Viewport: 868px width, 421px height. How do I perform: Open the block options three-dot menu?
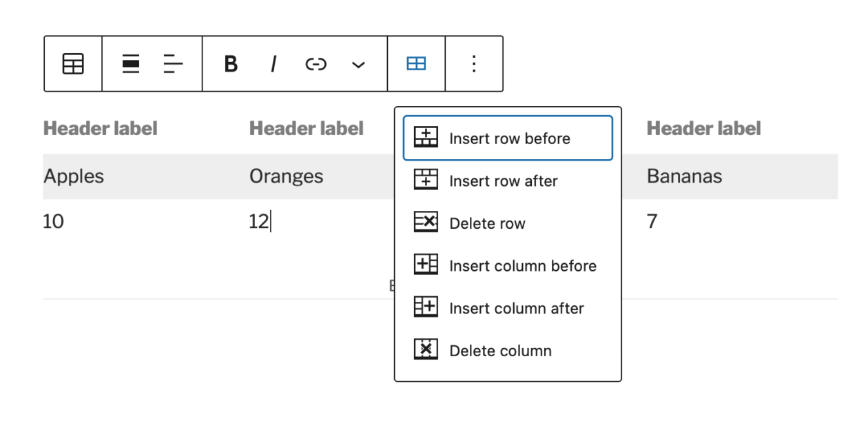point(474,64)
